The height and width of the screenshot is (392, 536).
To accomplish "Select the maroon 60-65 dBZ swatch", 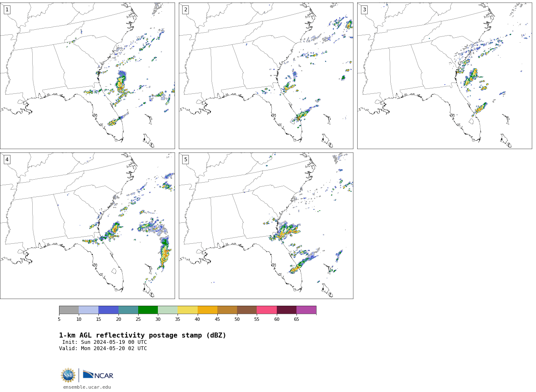I will click(x=286, y=310).
